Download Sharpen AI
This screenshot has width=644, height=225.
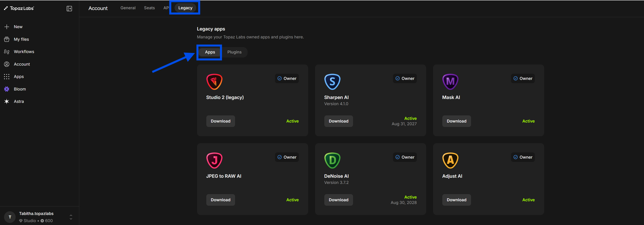tap(339, 121)
